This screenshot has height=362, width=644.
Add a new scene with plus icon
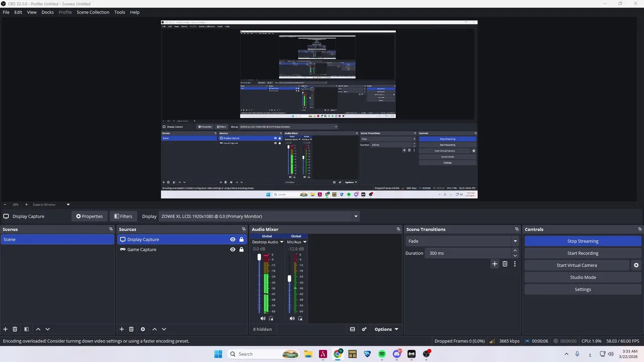click(6, 329)
